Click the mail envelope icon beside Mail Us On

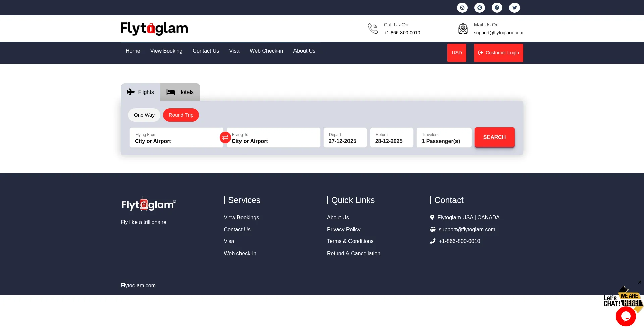[463, 29]
